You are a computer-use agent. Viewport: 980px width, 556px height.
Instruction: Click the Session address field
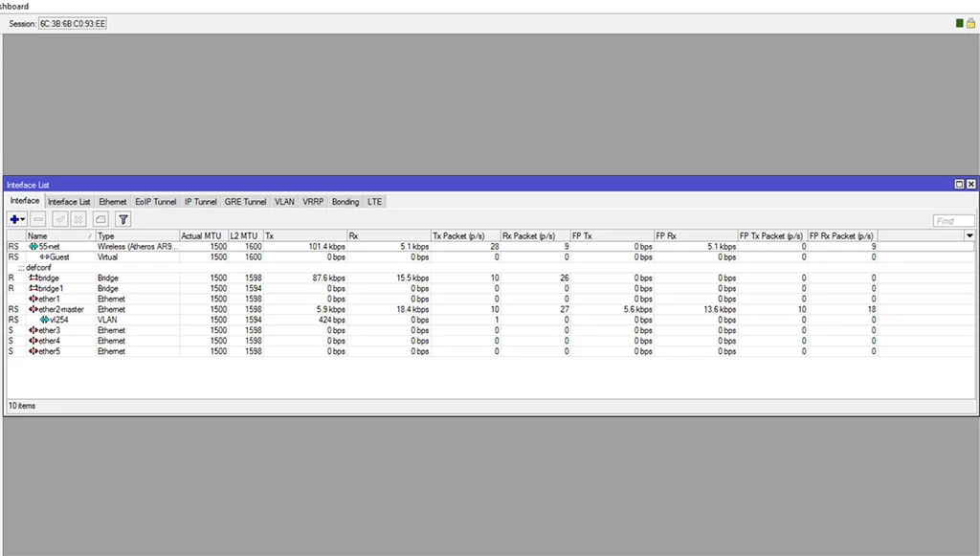coord(73,24)
